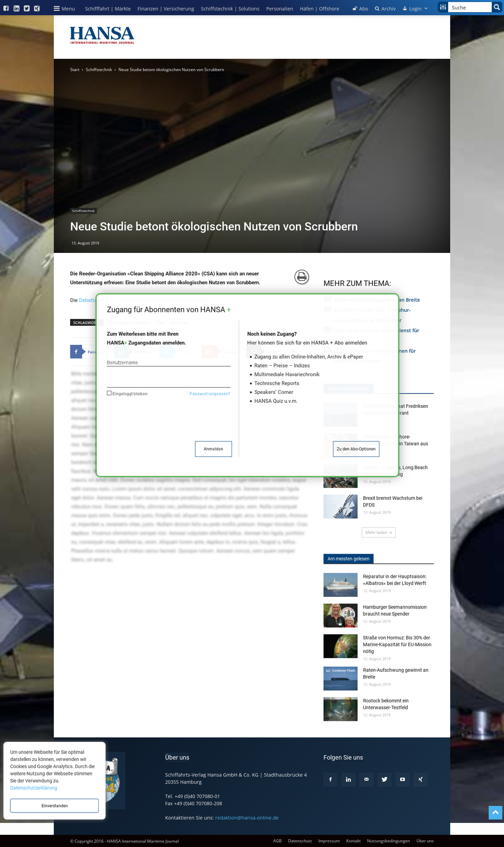Email redaktion@hansa-online.de link

pyautogui.click(x=247, y=818)
